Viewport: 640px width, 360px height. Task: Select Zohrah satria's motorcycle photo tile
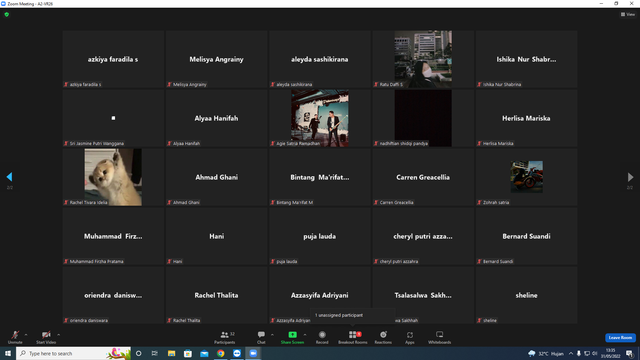point(526,177)
